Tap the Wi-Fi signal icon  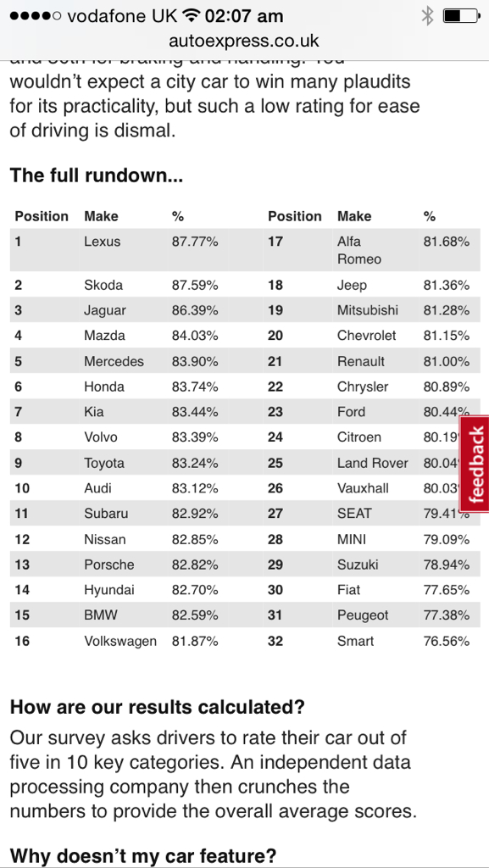tap(192, 16)
